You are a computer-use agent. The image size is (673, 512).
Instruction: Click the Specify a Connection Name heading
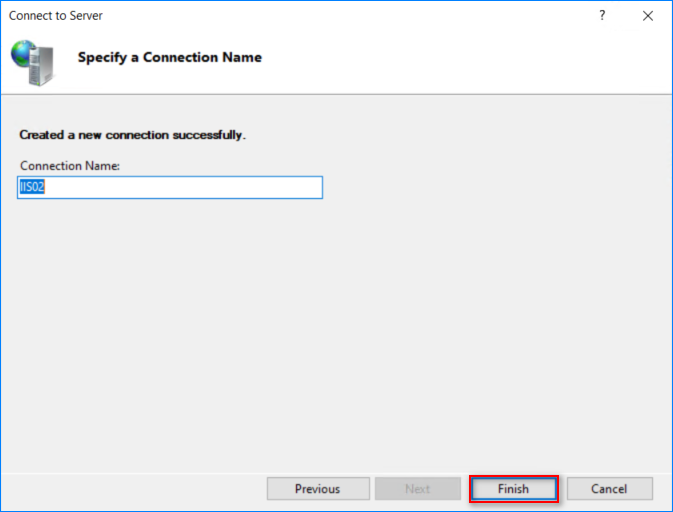[170, 57]
